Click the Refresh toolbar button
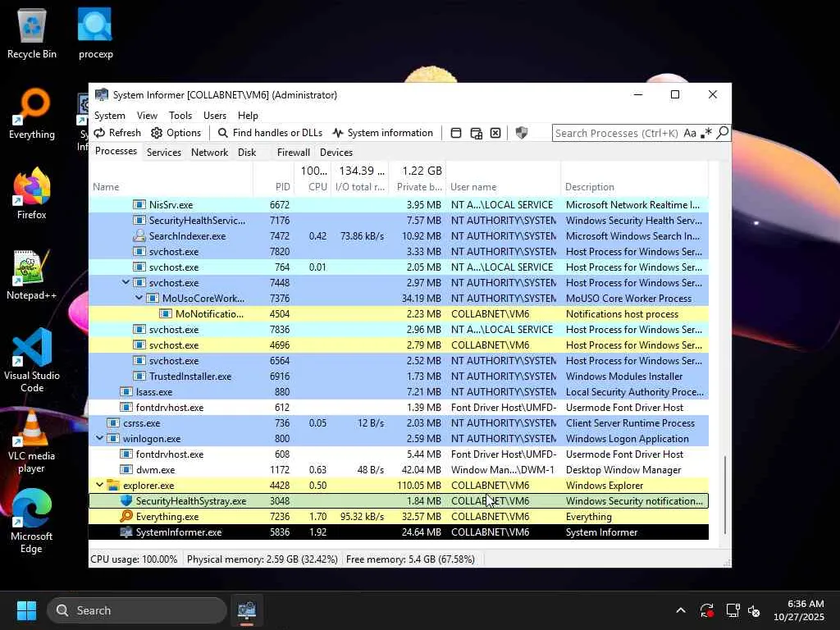Screen dimensions: 840x630 click(x=117, y=133)
